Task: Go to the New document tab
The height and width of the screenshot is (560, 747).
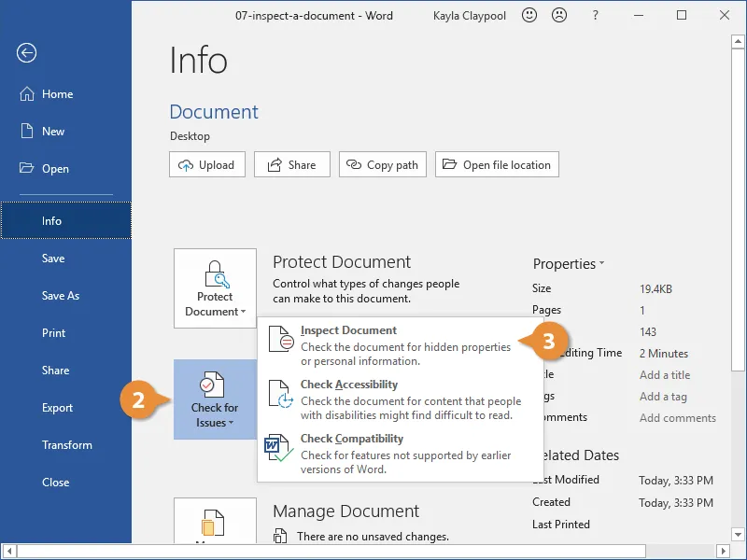Action: [53, 132]
